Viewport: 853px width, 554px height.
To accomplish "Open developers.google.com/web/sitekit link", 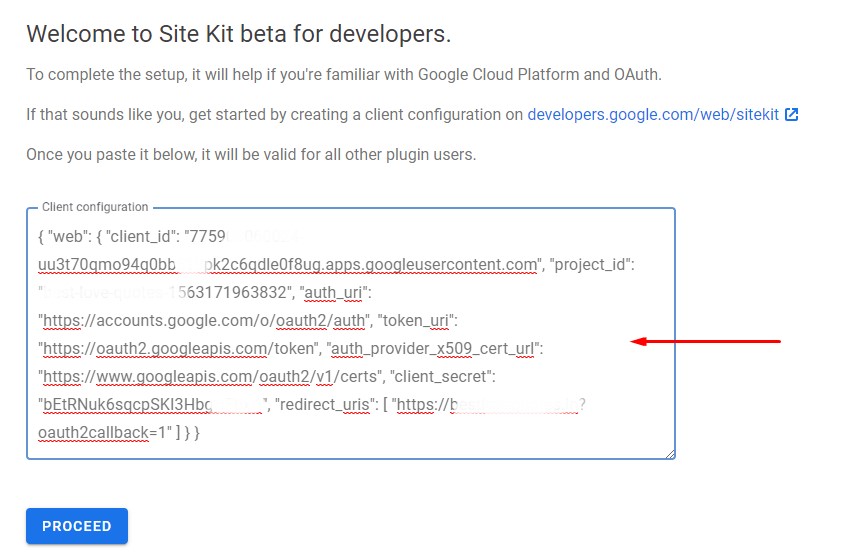I will [x=653, y=115].
